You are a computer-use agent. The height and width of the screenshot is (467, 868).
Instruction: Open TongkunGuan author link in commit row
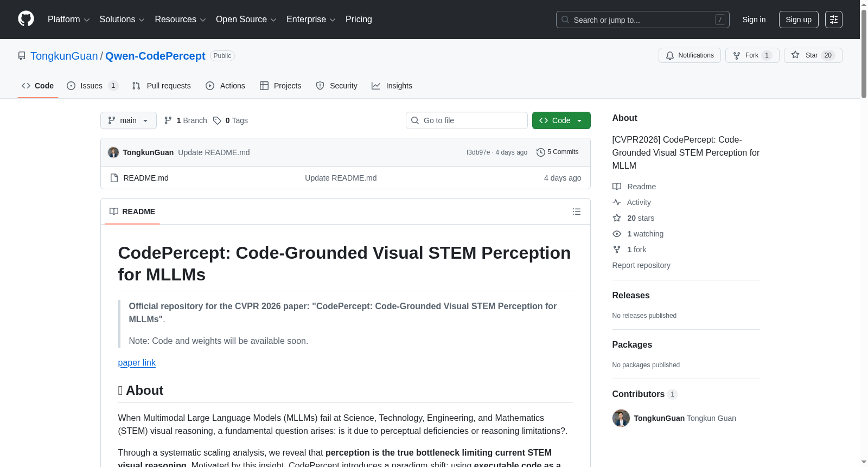coord(148,152)
